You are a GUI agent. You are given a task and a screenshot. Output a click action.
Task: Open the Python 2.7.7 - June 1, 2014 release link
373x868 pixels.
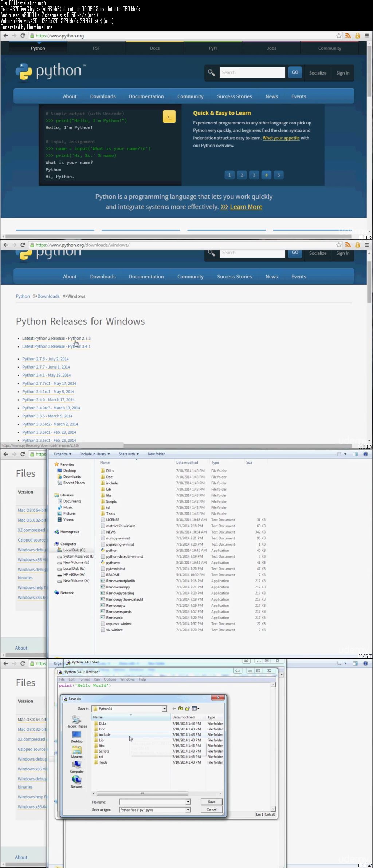[46, 367]
